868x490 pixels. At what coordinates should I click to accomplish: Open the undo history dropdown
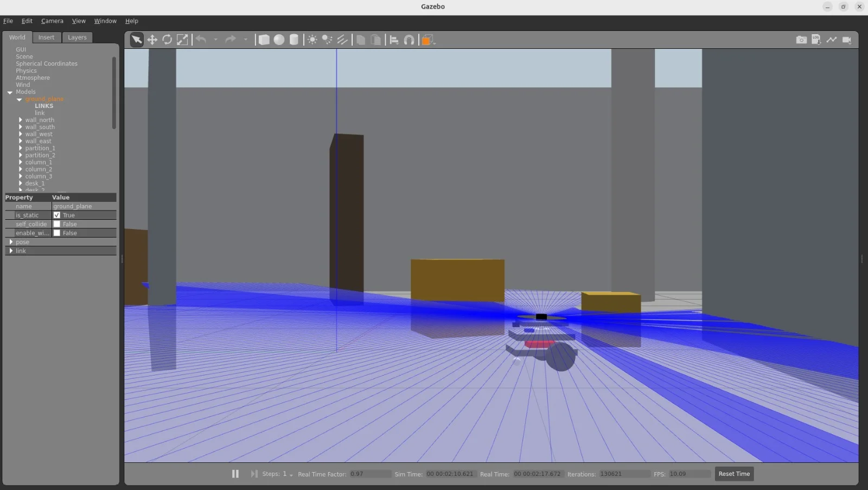(x=215, y=40)
